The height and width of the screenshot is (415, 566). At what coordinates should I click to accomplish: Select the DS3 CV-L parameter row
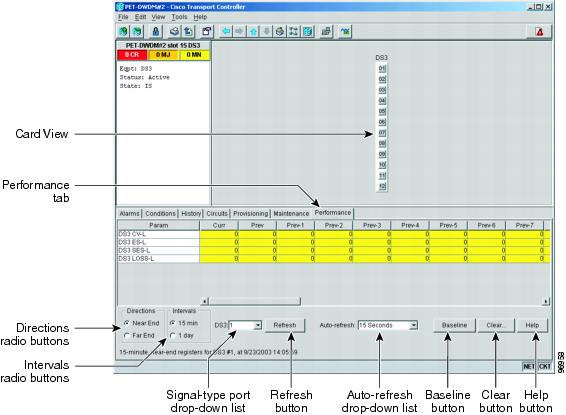point(334,234)
